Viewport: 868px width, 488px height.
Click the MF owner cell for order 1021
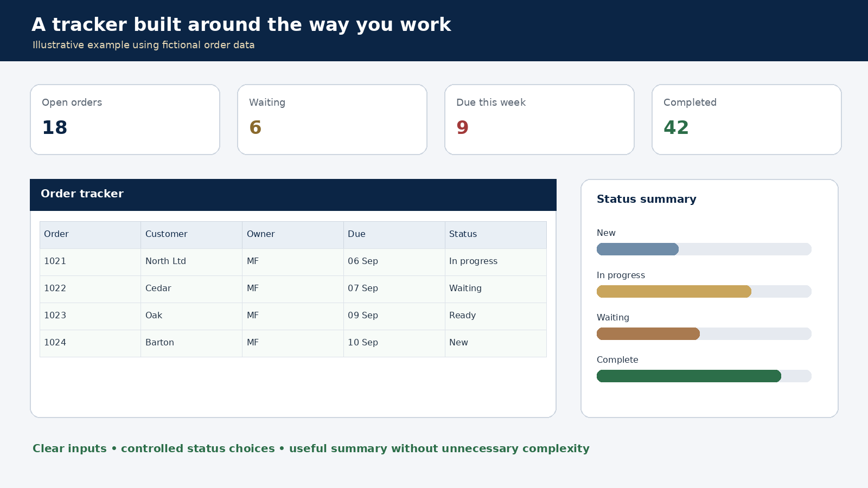click(293, 262)
